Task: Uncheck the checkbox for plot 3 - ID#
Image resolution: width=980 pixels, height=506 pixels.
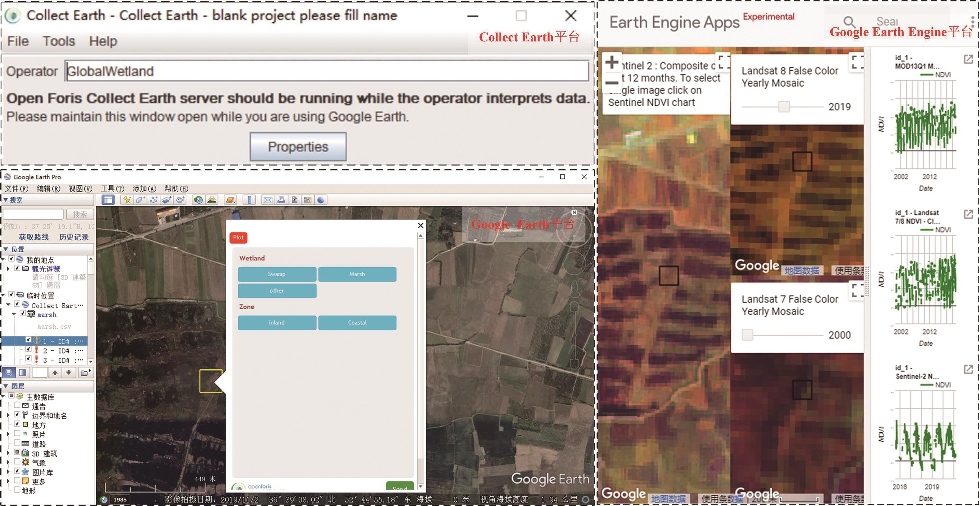Action: 29,359
